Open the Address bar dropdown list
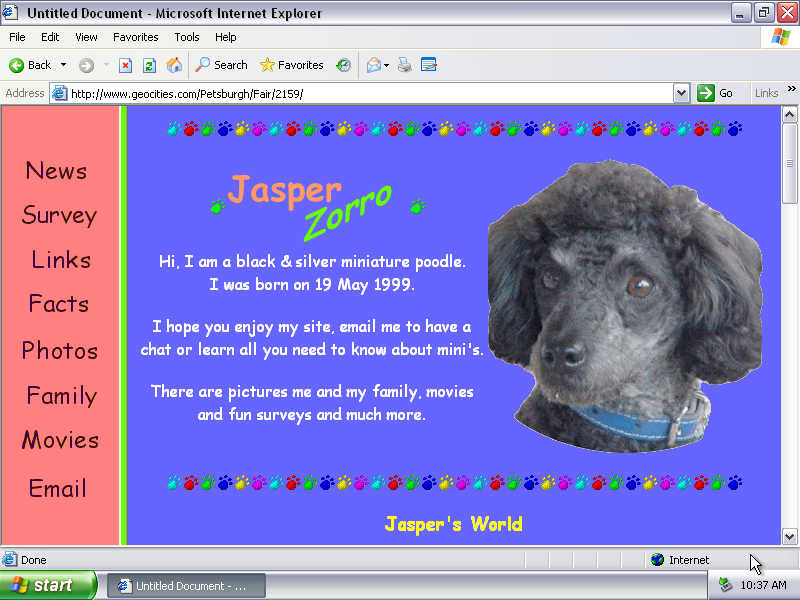Screen dimensions: 800x600 tap(682, 93)
